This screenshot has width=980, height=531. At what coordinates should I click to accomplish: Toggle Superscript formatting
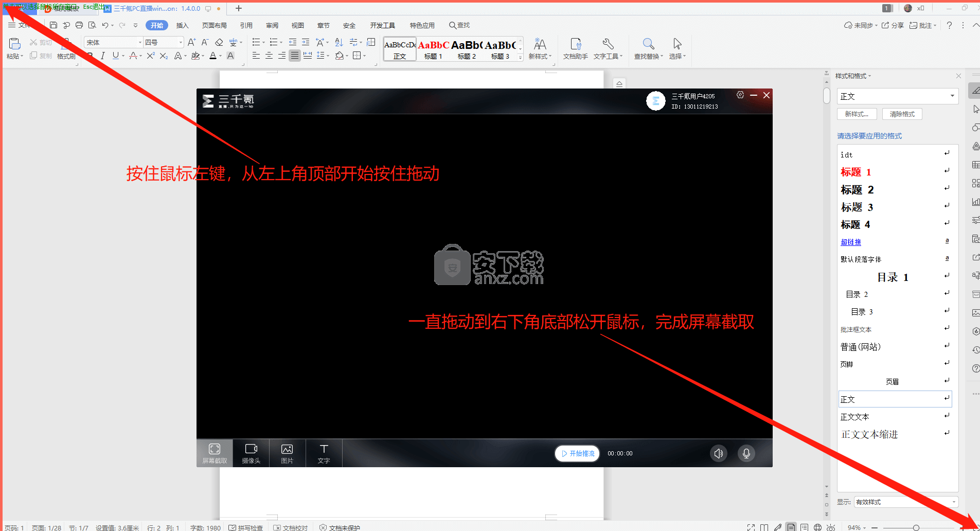point(151,56)
